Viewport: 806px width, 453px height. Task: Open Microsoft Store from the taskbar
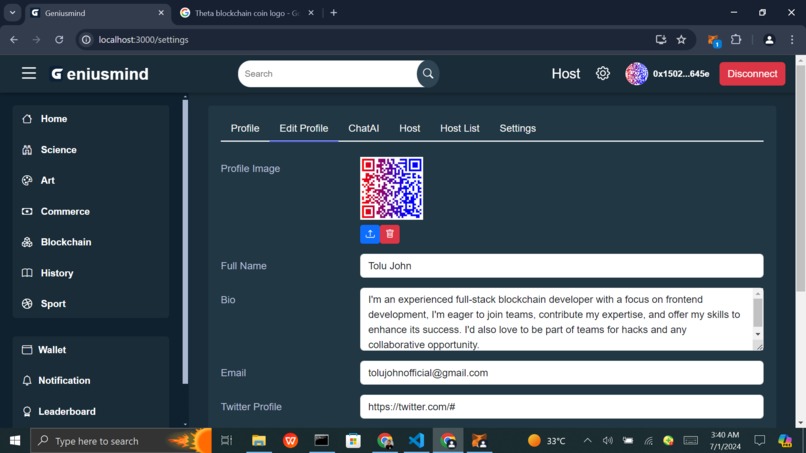point(353,441)
